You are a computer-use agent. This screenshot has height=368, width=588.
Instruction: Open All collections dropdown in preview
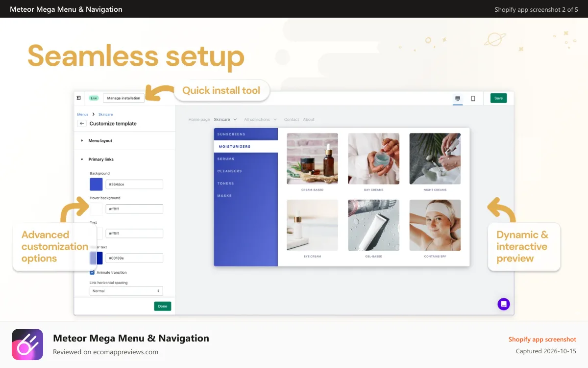point(260,119)
